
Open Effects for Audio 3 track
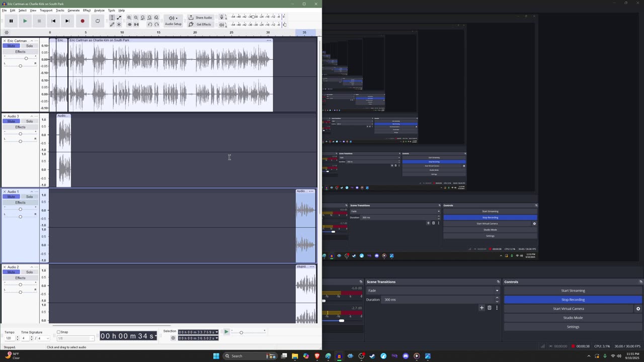coord(20,127)
